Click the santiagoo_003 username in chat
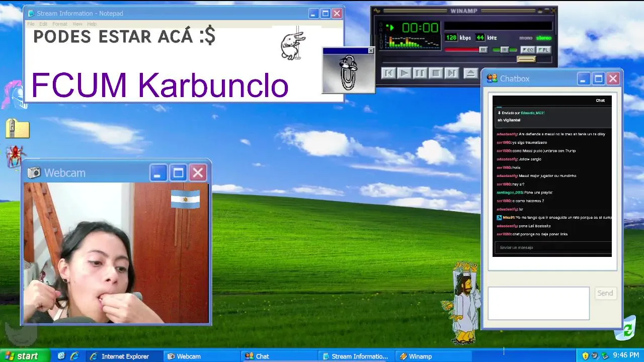 [509, 193]
